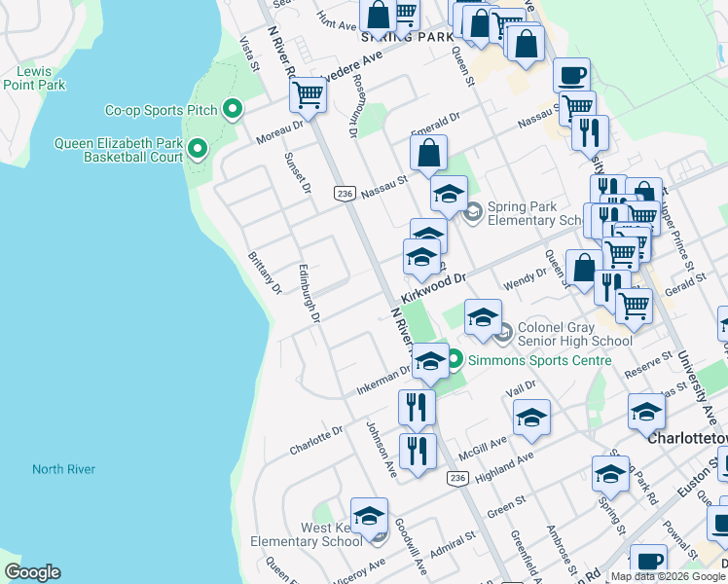Click West Kent Elementary School label
728x584 pixels.
click(307, 534)
